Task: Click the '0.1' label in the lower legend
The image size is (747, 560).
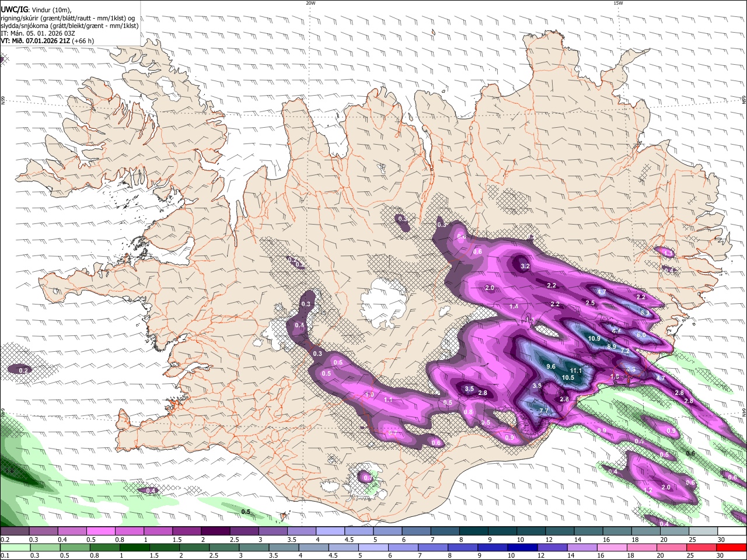Action: (x=5, y=556)
